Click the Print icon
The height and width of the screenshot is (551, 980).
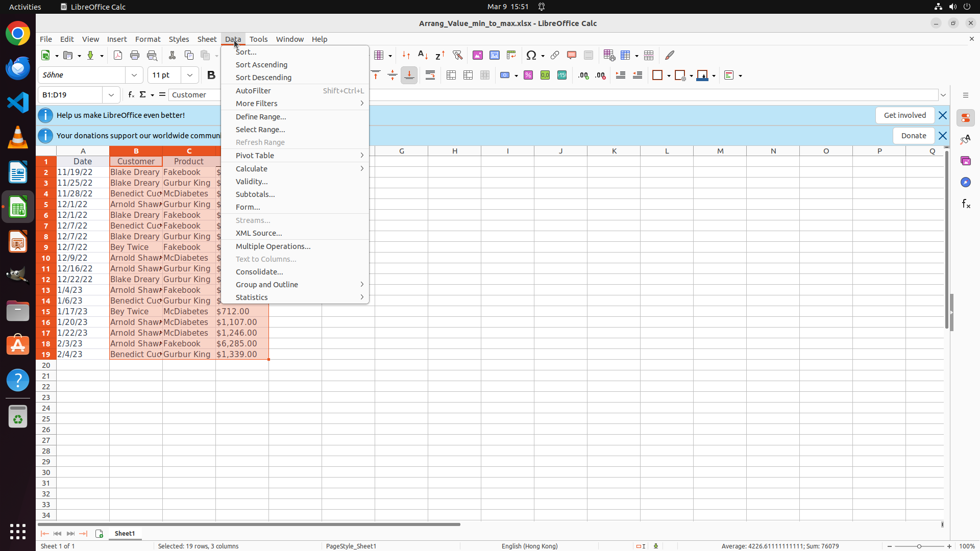point(135,55)
